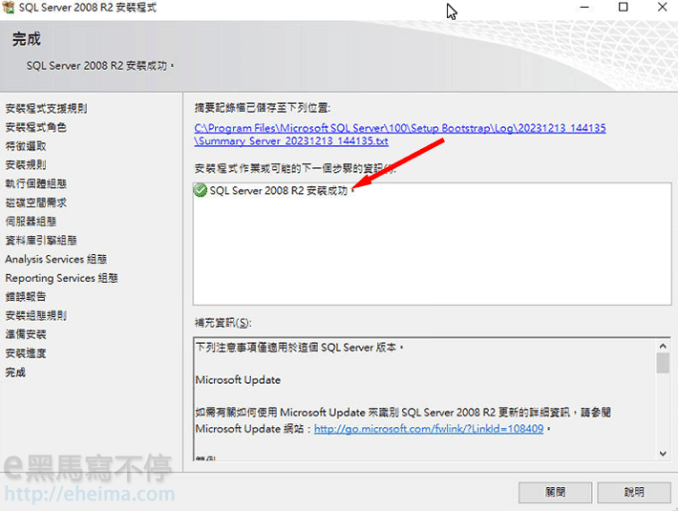This screenshot has height=511, width=678.
Task: Click the 關閉 (Close) button
Action: pos(555,492)
